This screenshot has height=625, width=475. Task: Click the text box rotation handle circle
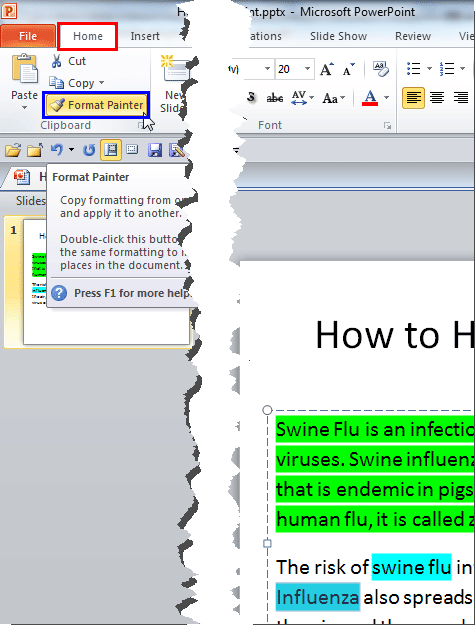pos(267,410)
